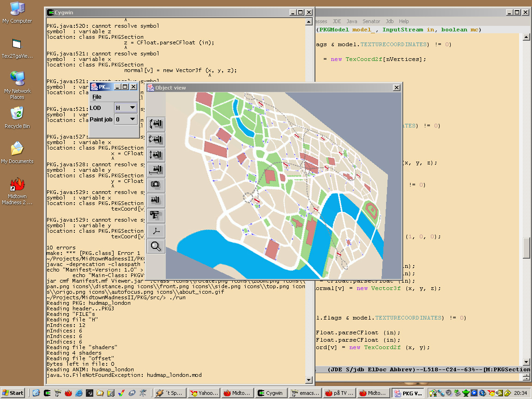Open the File menu in PKG window
532x399 pixels.
pyautogui.click(x=97, y=97)
